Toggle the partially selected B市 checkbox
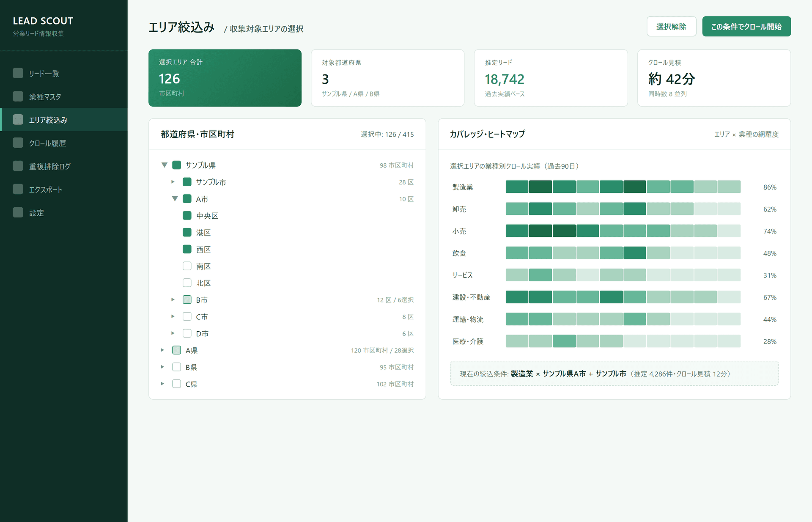 point(187,299)
